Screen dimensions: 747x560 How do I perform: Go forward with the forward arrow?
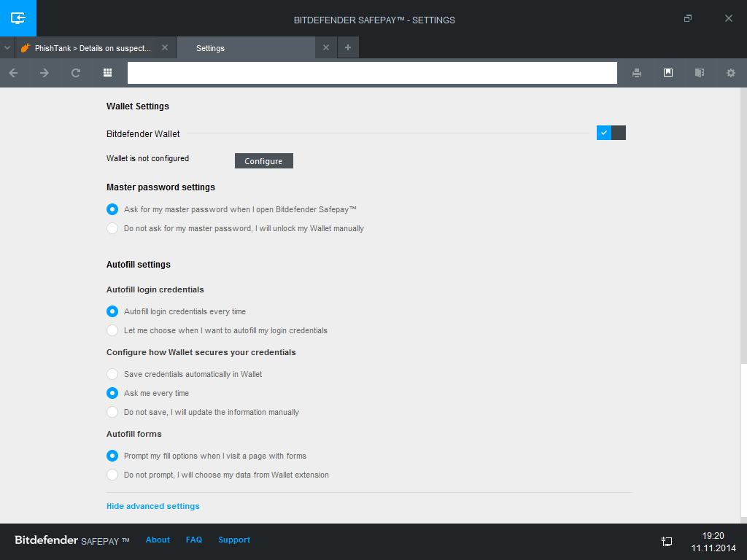pyautogui.click(x=44, y=73)
